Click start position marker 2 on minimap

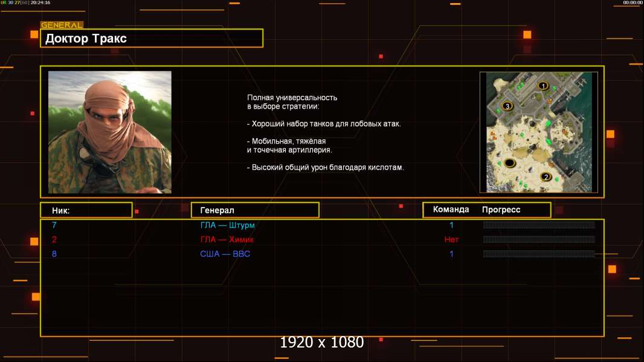point(546,177)
